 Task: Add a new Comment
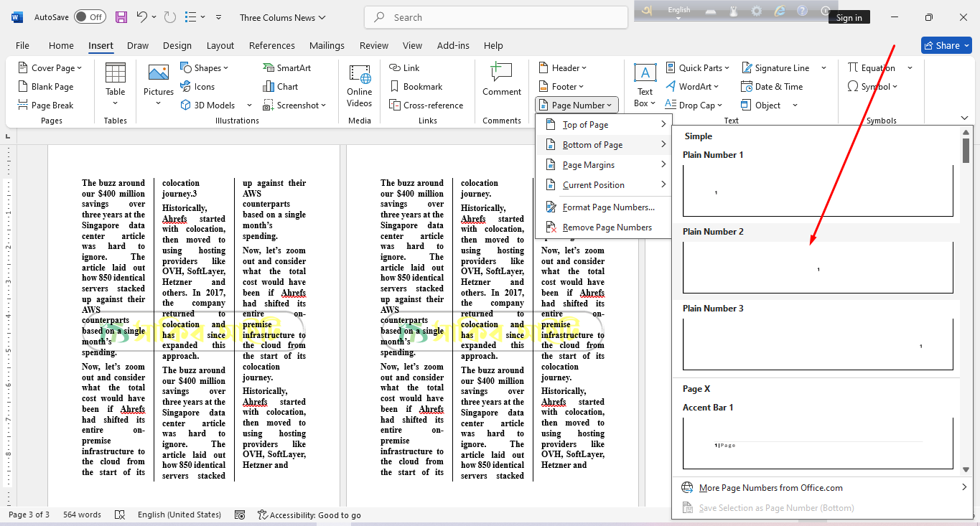pos(501,80)
